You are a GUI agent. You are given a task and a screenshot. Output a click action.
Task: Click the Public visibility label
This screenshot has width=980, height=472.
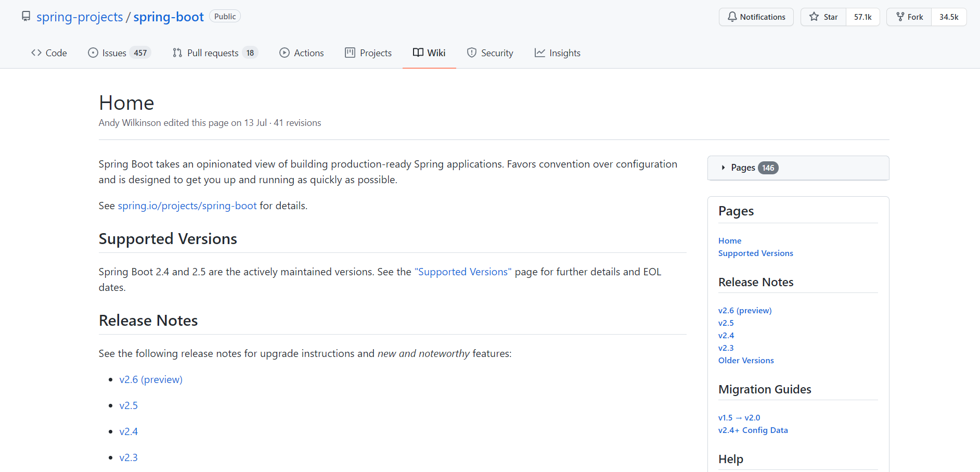tap(225, 16)
